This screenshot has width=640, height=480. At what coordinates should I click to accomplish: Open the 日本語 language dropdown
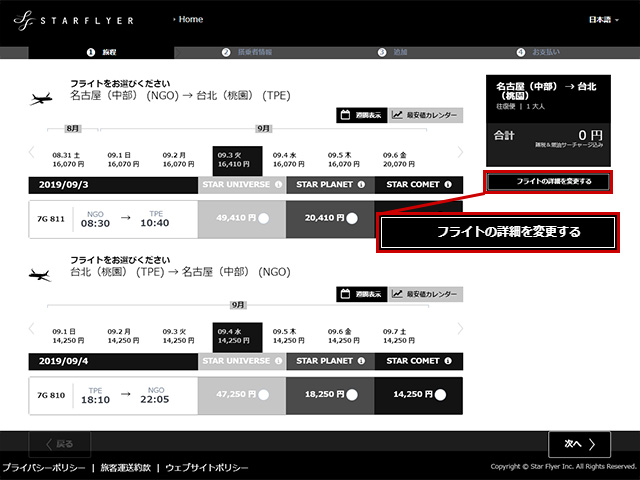point(603,19)
